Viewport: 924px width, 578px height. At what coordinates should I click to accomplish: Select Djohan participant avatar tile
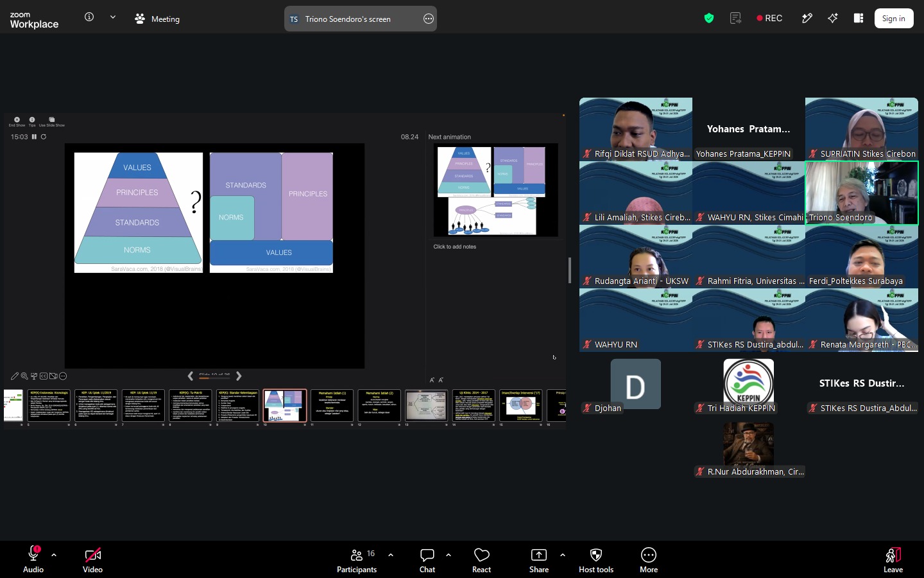tap(636, 387)
